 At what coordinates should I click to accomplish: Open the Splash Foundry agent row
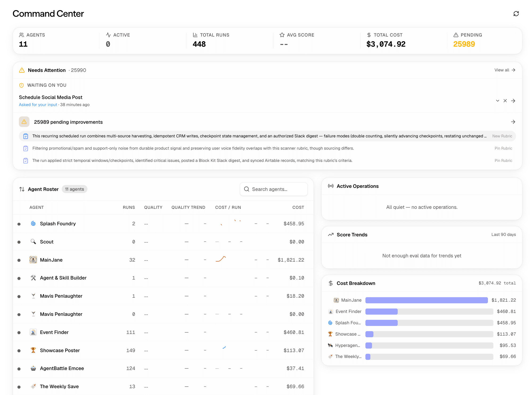[163, 224]
